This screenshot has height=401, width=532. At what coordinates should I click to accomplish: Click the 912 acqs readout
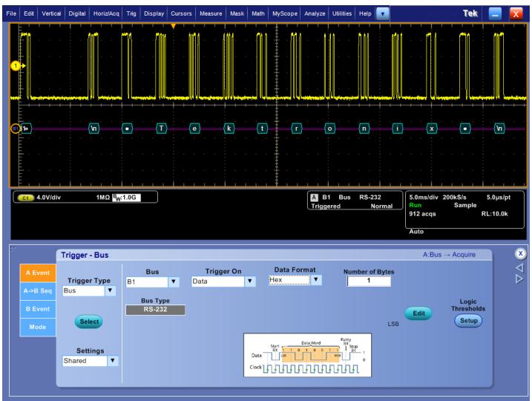tap(422, 214)
